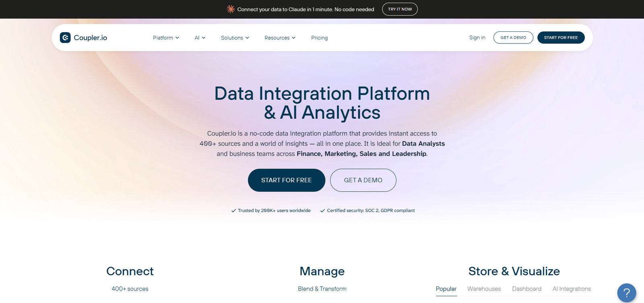Switch to the Warehouses tab
This screenshot has height=303, width=644.
tap(484, 289)
